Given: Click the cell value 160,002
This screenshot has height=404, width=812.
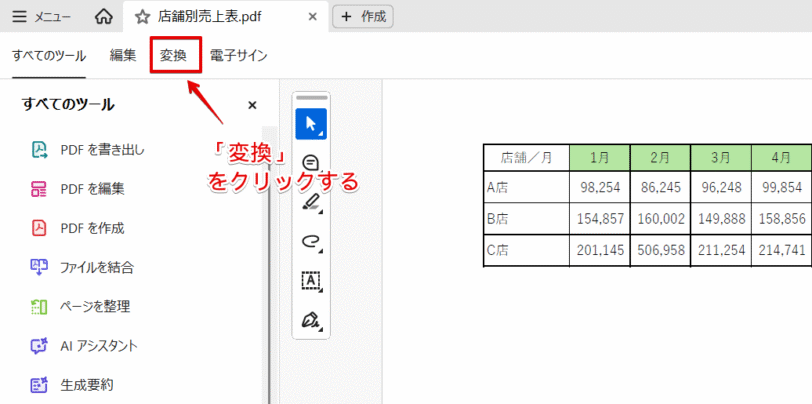Looking at the screenshot, I should coord(661,219).
